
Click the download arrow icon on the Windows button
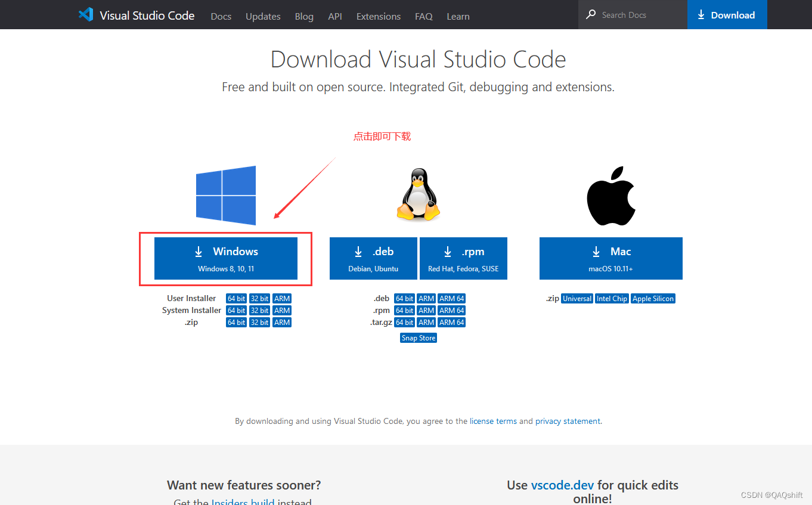[x=199, y=252]
